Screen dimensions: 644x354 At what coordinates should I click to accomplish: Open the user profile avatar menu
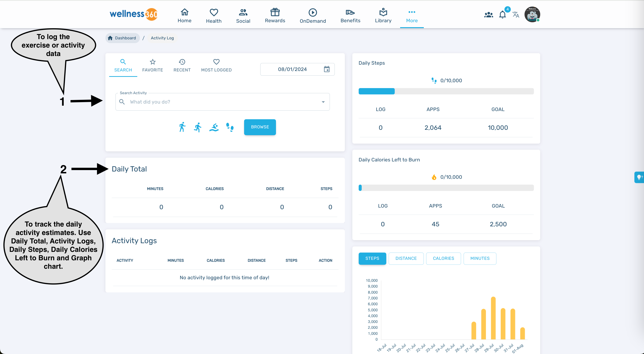[x=532, y=15]
